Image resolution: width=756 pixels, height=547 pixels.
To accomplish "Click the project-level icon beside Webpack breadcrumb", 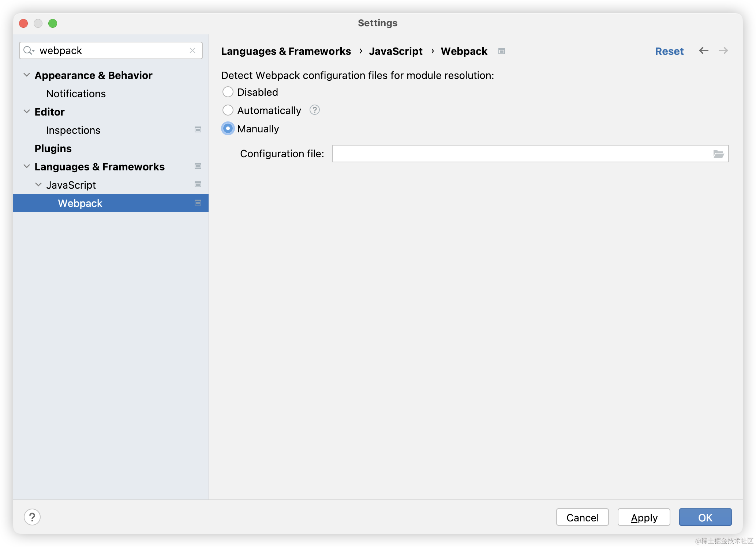I will (x=502, y=52).
